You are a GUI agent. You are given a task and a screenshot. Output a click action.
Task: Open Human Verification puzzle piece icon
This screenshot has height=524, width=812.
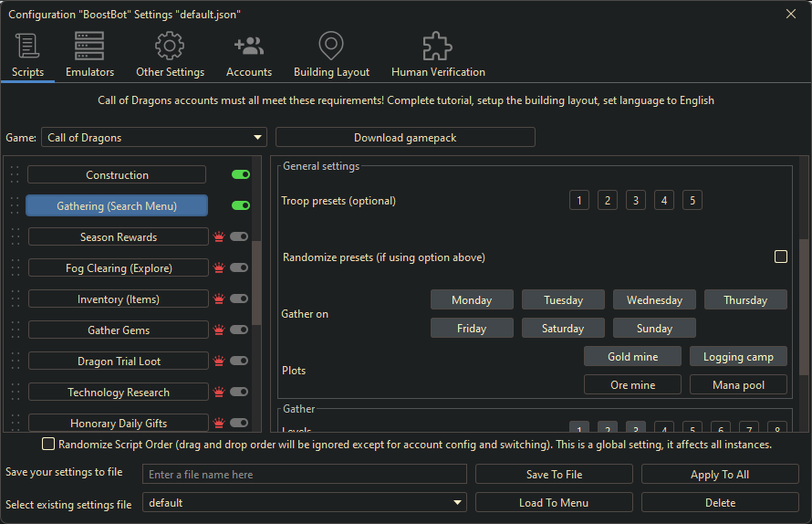(438, 46)
